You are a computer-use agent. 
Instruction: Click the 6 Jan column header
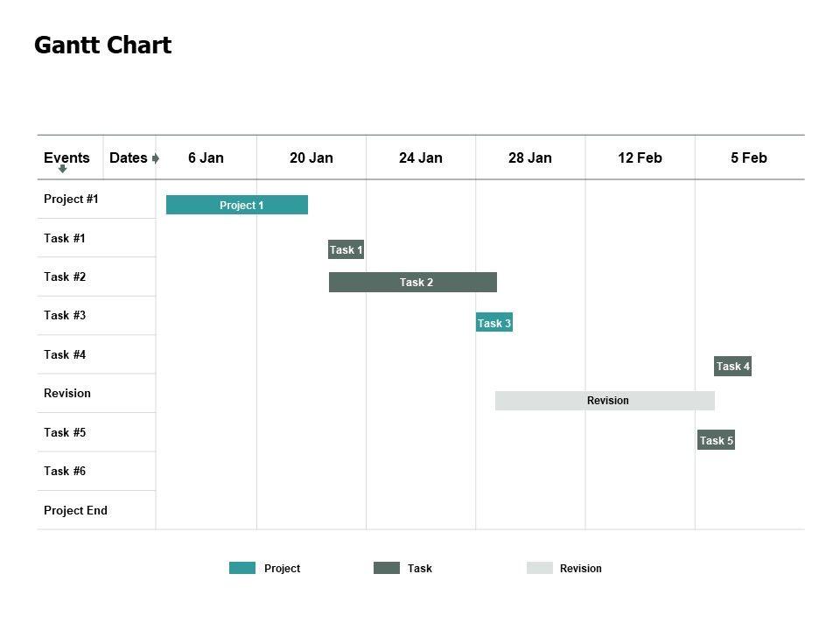click(206, 158)
